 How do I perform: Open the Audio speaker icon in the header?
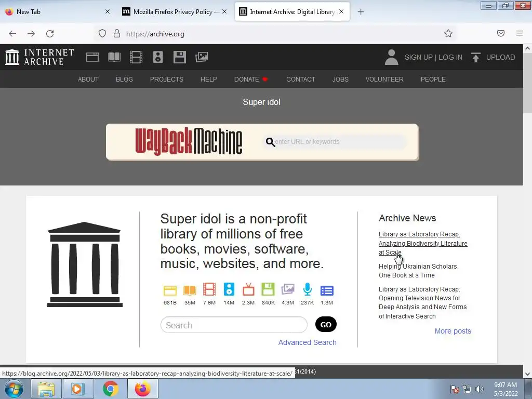tap(158, 57)
